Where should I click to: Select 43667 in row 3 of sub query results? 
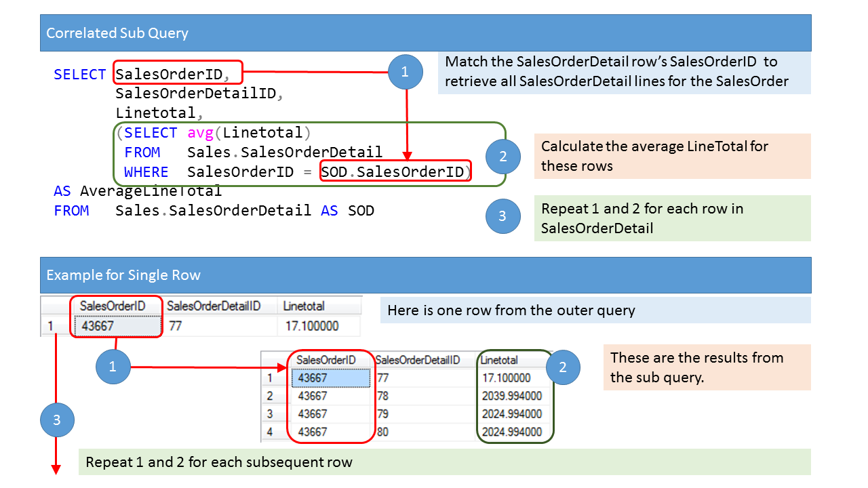[x=332, y=413]
